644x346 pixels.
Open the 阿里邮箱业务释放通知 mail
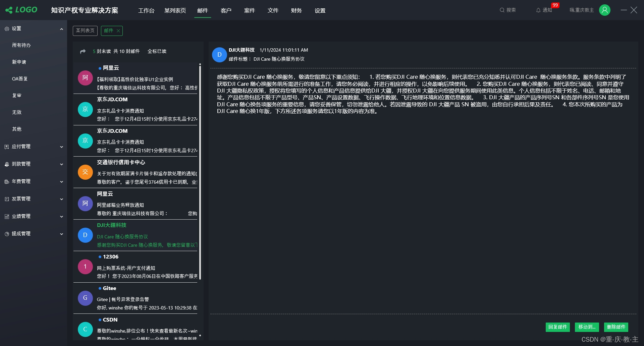click(x=136, y=204)
